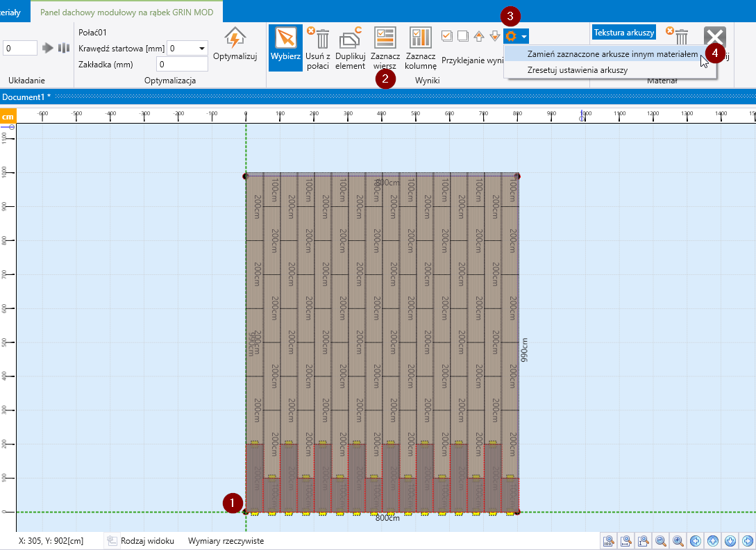Zoom out with the minus magnifier
The height and width of the screenshot is (550, 756).
[661, 540]
